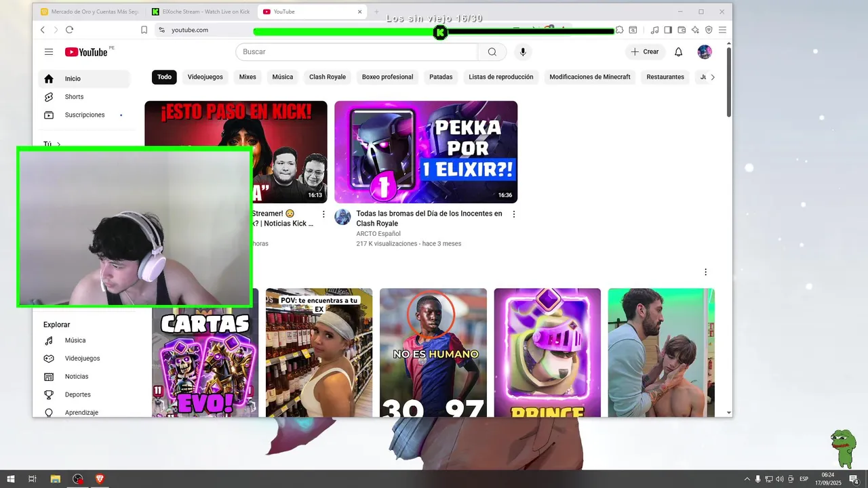Click the Buscar search field

[x=357, y=52]
